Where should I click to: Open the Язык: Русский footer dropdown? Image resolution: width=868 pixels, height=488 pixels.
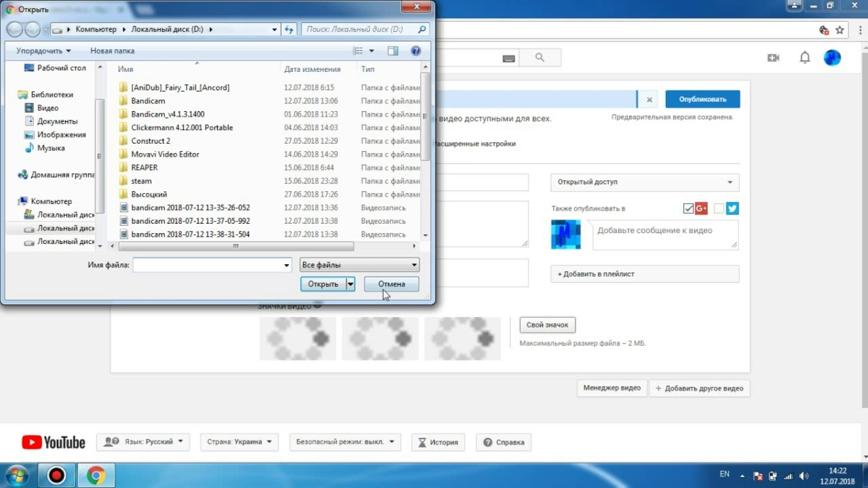(x=143, y=442)
